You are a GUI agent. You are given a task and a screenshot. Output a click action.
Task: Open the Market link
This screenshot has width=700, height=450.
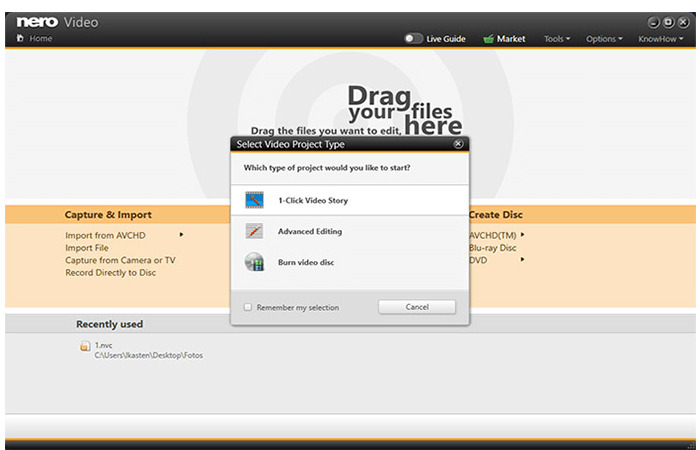[511, 39]
